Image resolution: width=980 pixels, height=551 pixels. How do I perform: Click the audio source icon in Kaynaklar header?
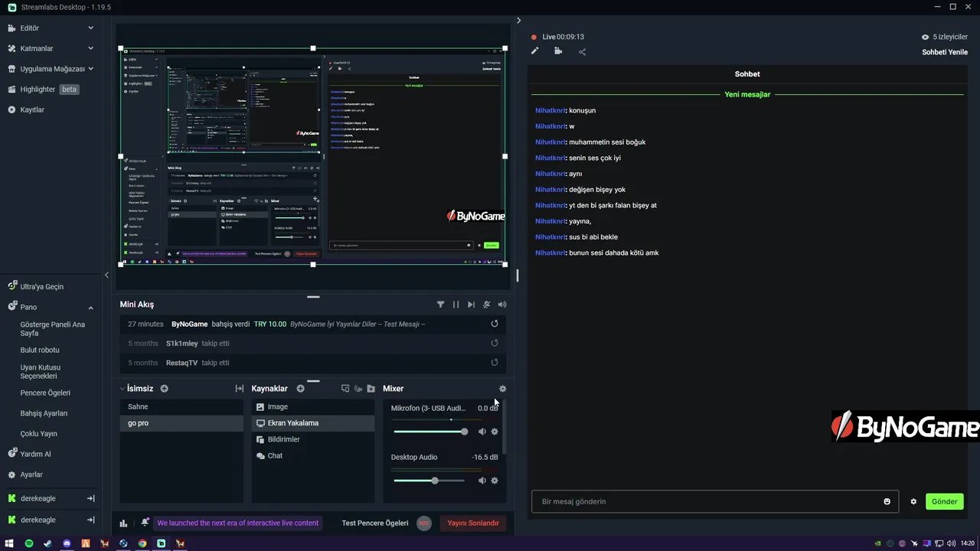(358, 389)
